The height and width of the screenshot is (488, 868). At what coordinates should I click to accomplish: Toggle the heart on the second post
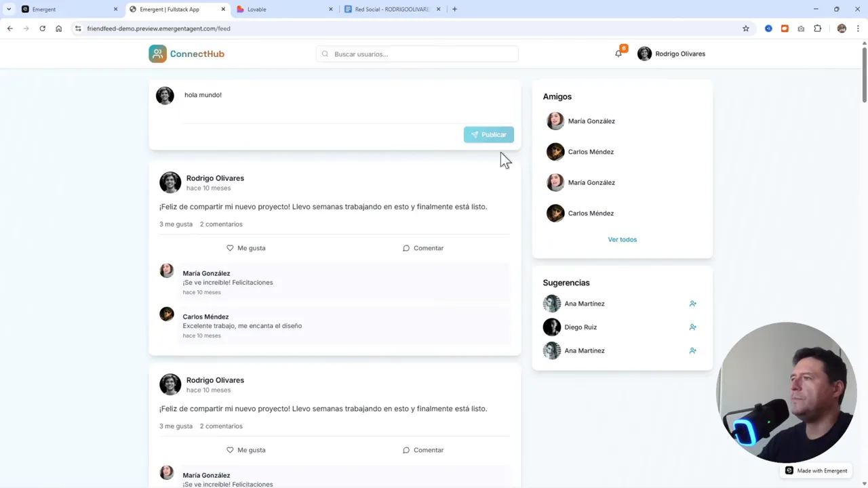pyautogui.click(x=231, y=449)
